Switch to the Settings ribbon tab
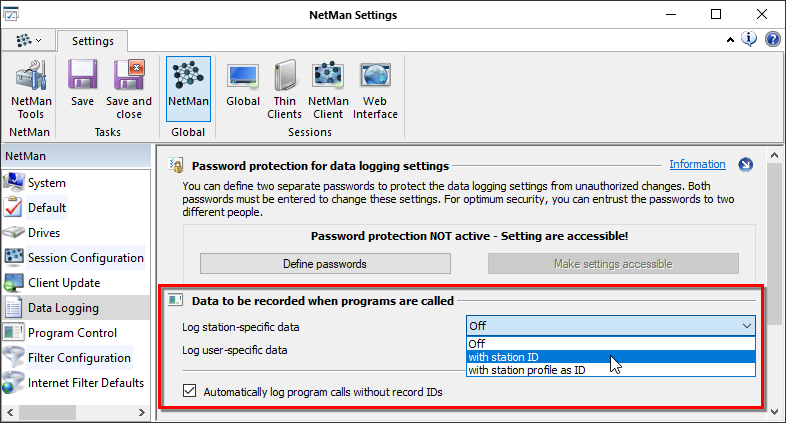This screenshot has height=423, width=786. coord(91,41)
